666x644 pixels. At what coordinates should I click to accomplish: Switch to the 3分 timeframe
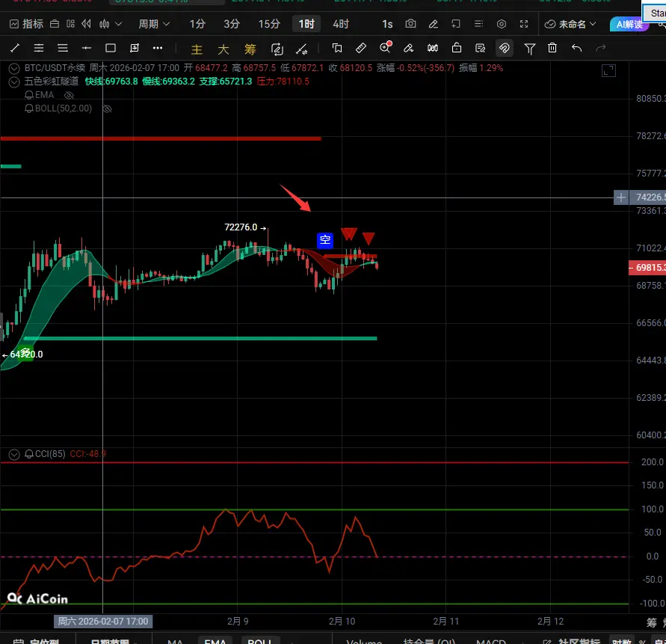[x=232, y=24]
